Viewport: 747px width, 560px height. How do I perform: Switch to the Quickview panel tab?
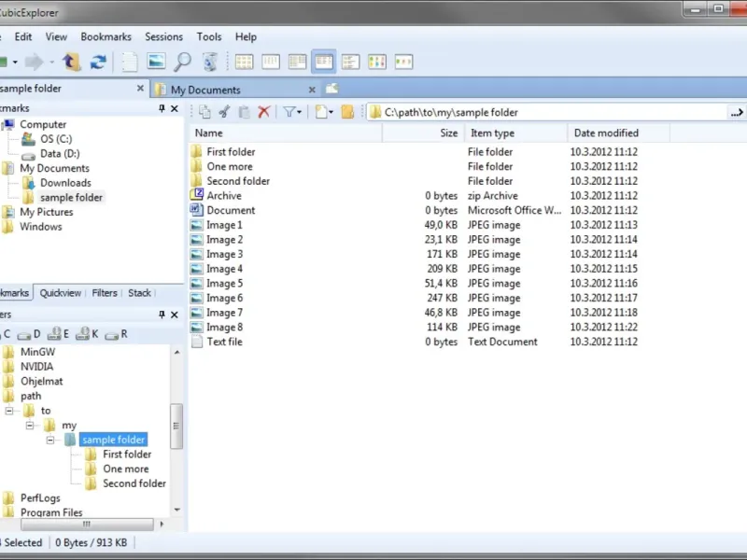point(60,293)
